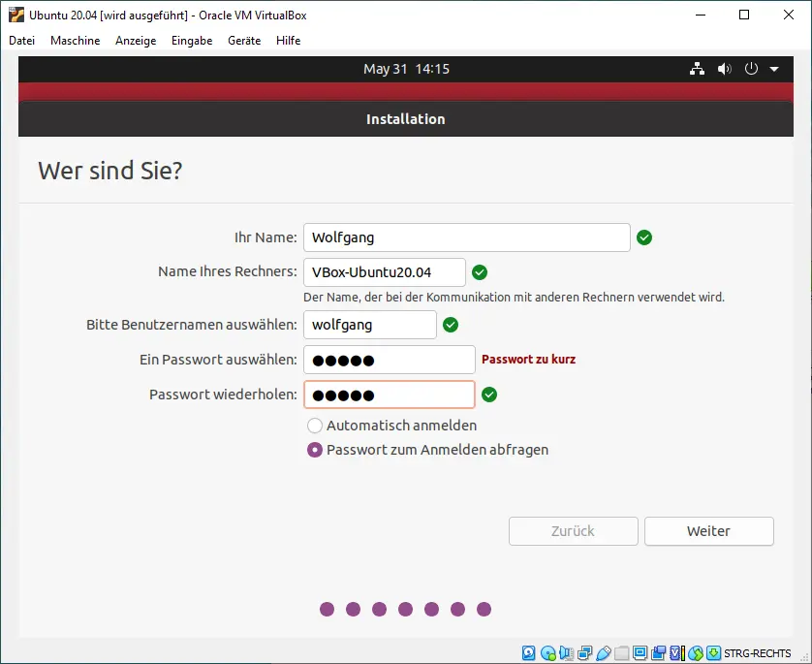The image size is (812, 664).
Task: Click the optical disc drive status icon
Action: 548,653
